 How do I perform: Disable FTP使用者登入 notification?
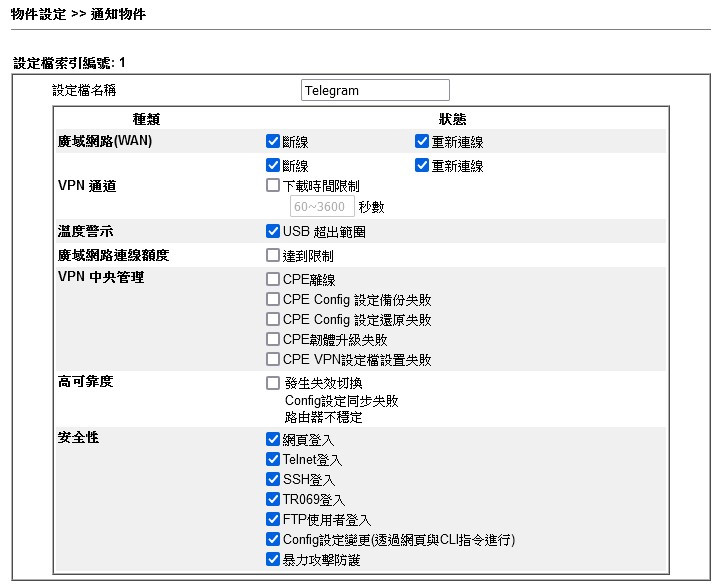(273, 519)
